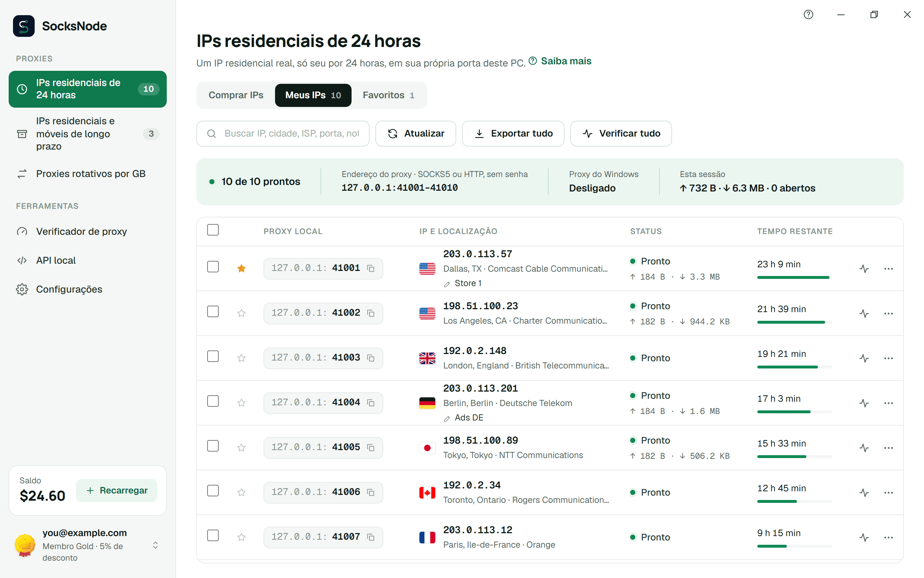This screenshot has height=578, width=924.
Task: Focus the Buscar IP search field
Action: [x=283, y=133]
